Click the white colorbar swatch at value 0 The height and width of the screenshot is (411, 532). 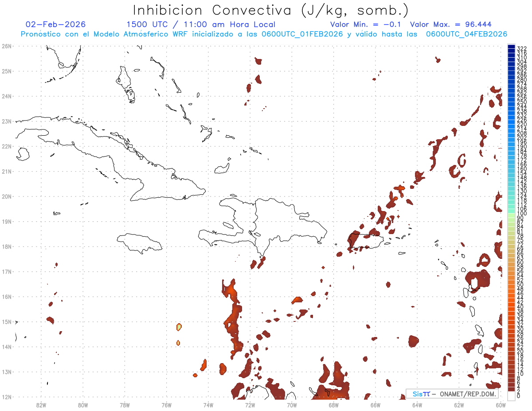pos(511,395)
